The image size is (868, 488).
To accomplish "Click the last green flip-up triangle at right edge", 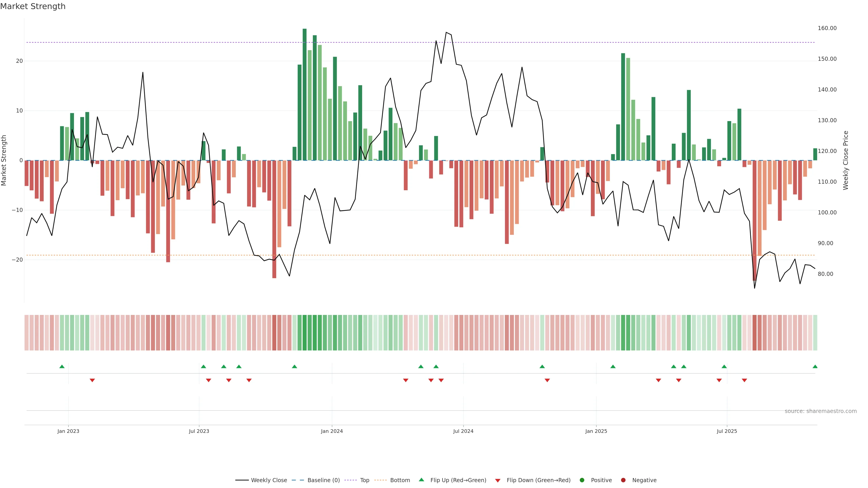I will 815,366.
